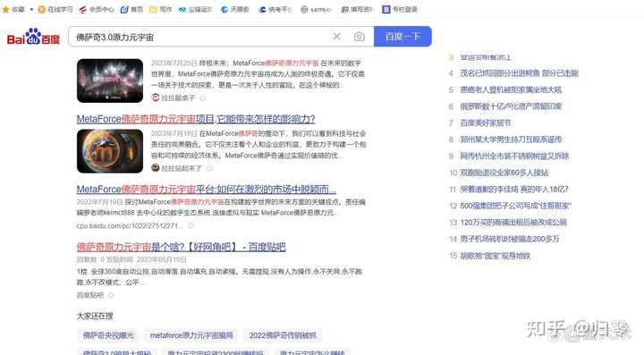Expand the bookmarks dropdown arrow next to 收藏
This screenshot has height=355, width=644.
[31, 9]
